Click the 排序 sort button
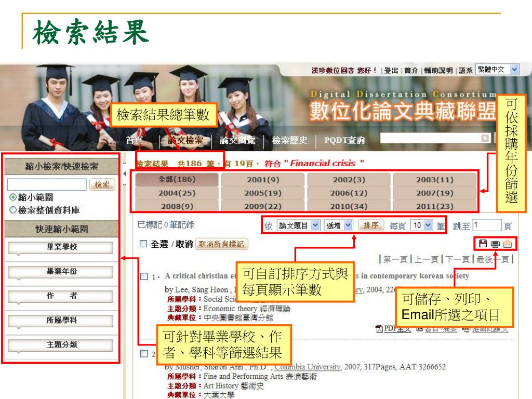This screenshot has width=532, height=399. (x=371, y=225)
